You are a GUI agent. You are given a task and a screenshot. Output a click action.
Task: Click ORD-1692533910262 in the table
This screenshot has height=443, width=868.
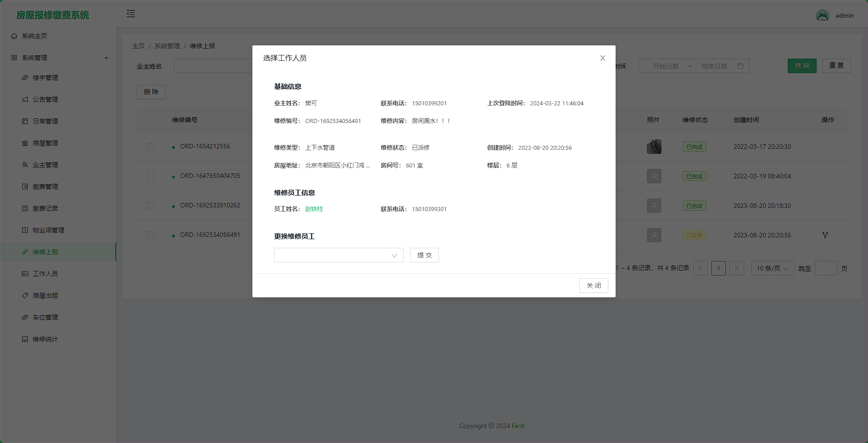click(x=210, y=205)
